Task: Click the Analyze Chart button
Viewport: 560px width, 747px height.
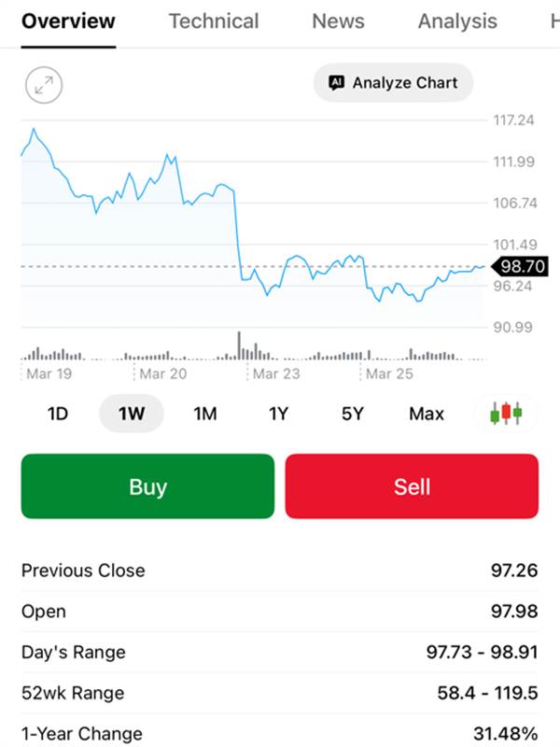Action: [x=393, y=83]
